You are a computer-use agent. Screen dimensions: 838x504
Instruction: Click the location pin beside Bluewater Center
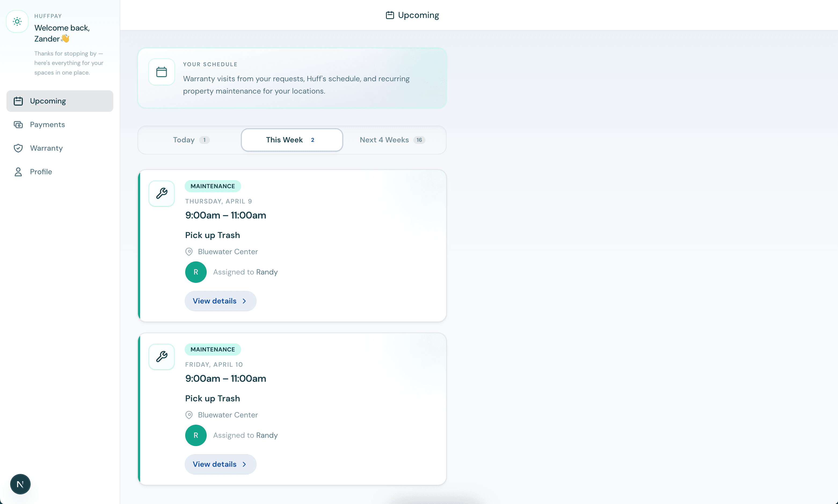(x=189, y=251)
